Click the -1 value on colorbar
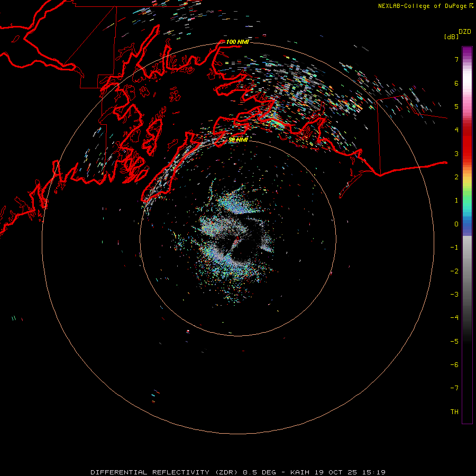Viewport: 476px width, 476px height. coord(454,248)
